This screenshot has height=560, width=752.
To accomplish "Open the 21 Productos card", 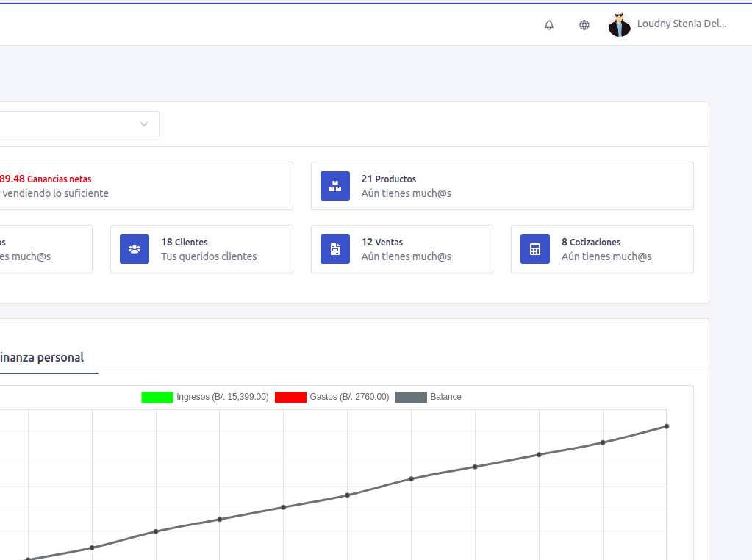I will coord(501,186).
